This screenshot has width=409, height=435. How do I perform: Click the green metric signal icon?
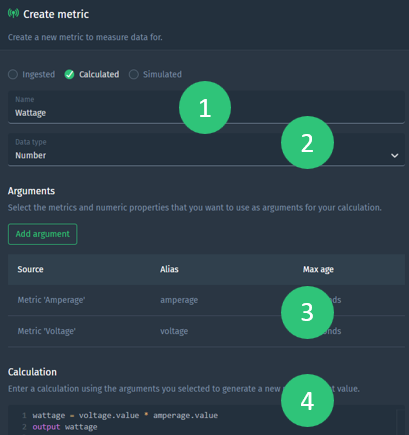pyautogui.click(x=13, y=13)
